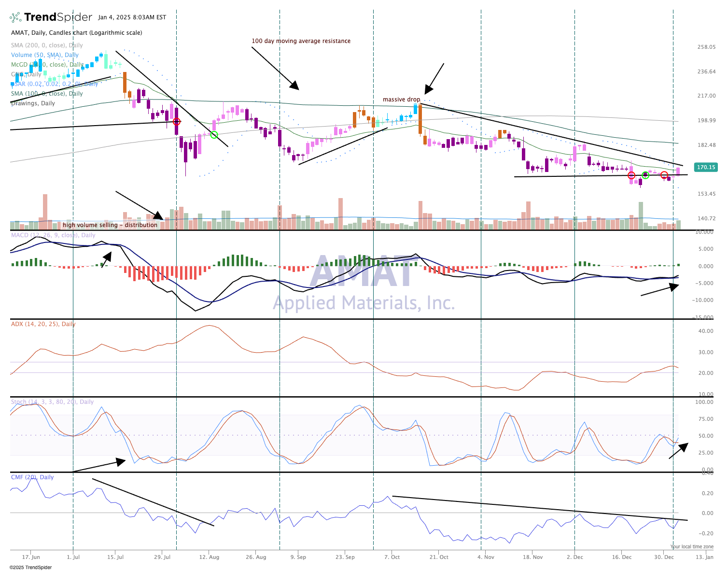Click the Drawings, Daily legend entry

point(33,103)
